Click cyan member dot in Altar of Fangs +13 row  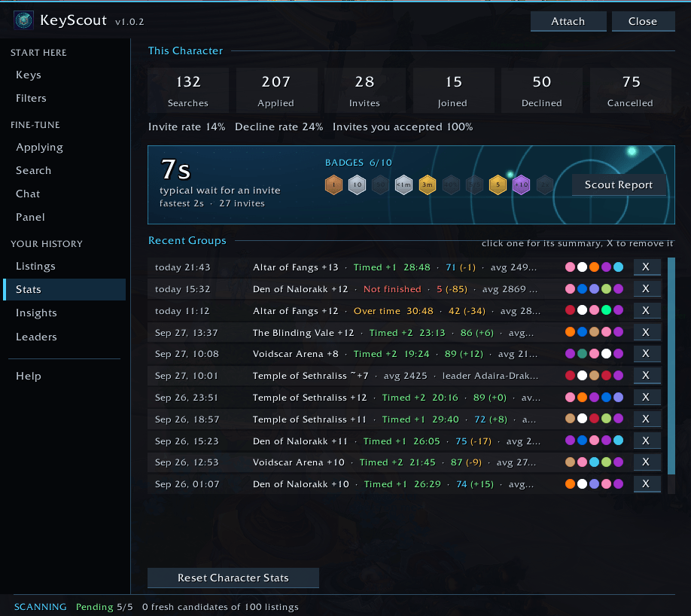point(618,267)
